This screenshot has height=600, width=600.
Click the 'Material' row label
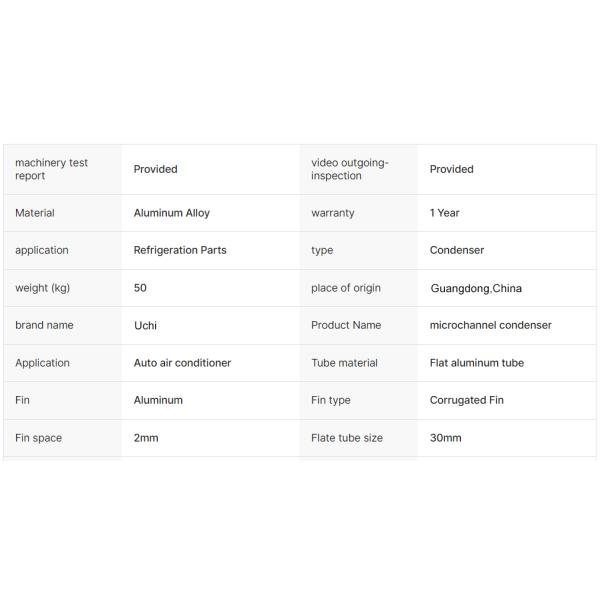pyautogui.click(x=35, y=213)
